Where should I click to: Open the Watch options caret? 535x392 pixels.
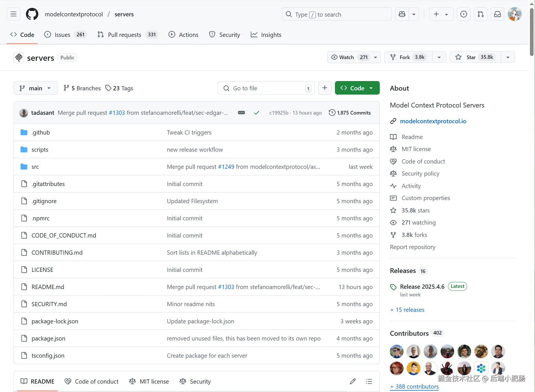(376, 57)
